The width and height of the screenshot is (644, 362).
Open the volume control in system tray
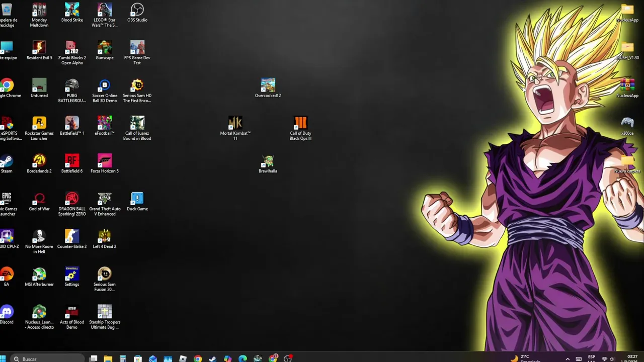pyautogui.click(x=612, y=359)
